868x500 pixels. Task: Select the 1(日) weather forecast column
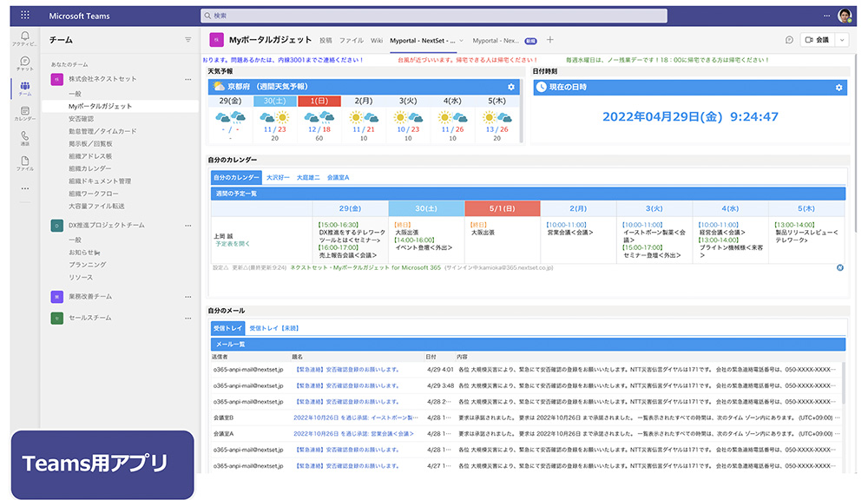[319, 119]
